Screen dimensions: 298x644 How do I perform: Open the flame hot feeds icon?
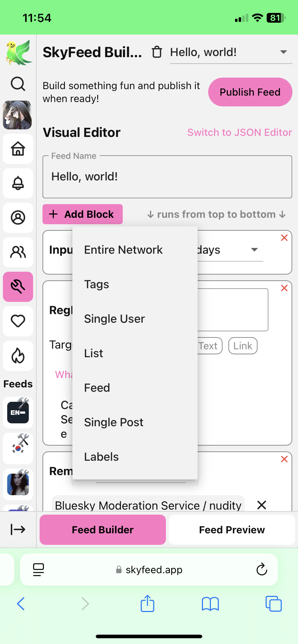18,356
